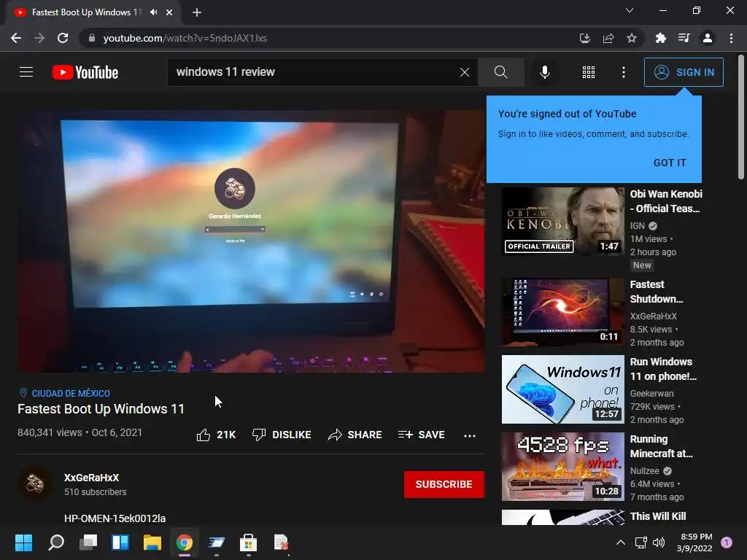Reload the page

(x=63, y=38)
